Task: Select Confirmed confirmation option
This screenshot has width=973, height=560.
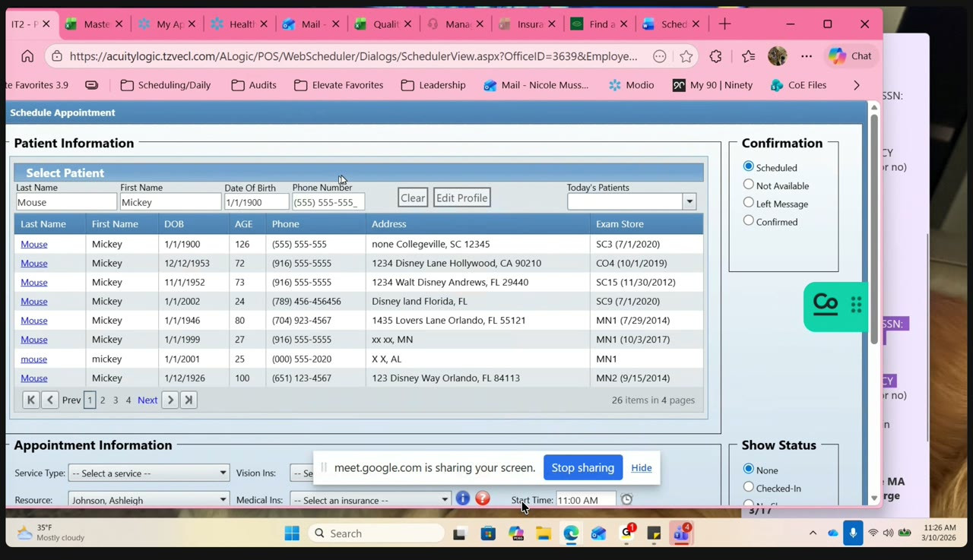Action: (749, 221)
